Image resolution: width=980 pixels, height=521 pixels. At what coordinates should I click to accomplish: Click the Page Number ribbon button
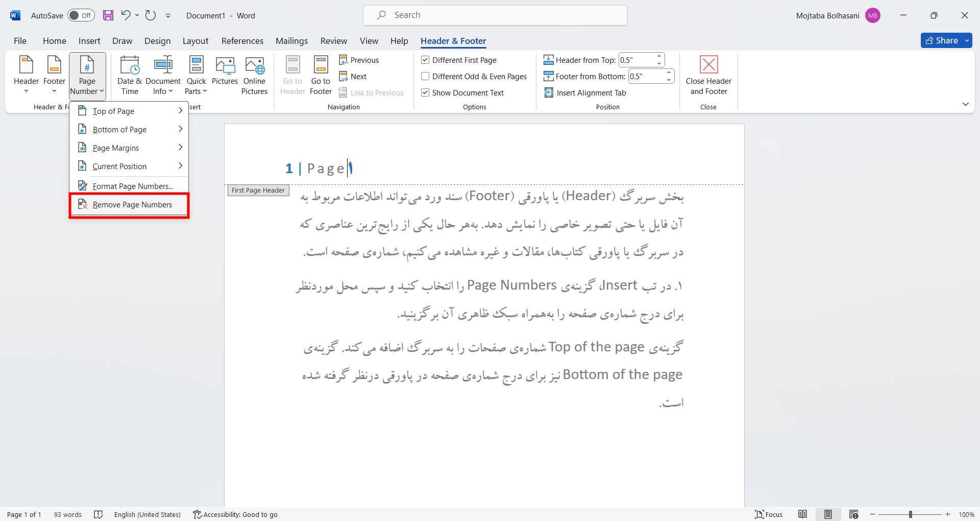pos(87,76)
